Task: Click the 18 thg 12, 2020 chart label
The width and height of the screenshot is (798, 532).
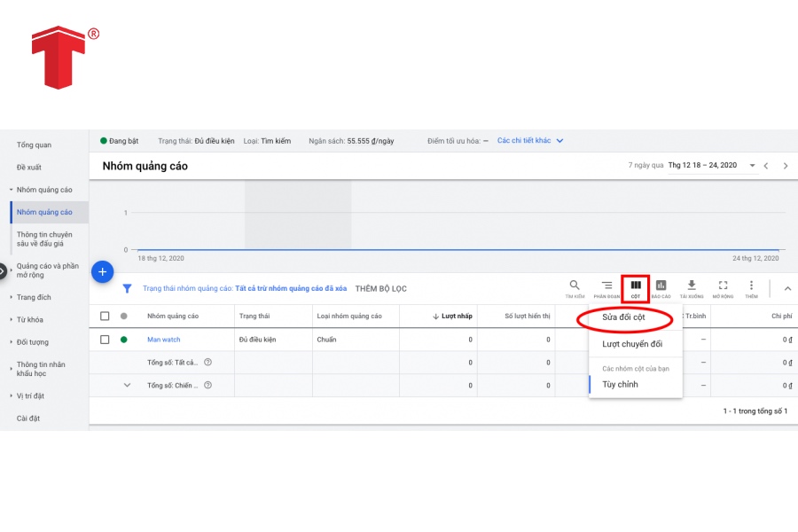Action: point(160,258)
